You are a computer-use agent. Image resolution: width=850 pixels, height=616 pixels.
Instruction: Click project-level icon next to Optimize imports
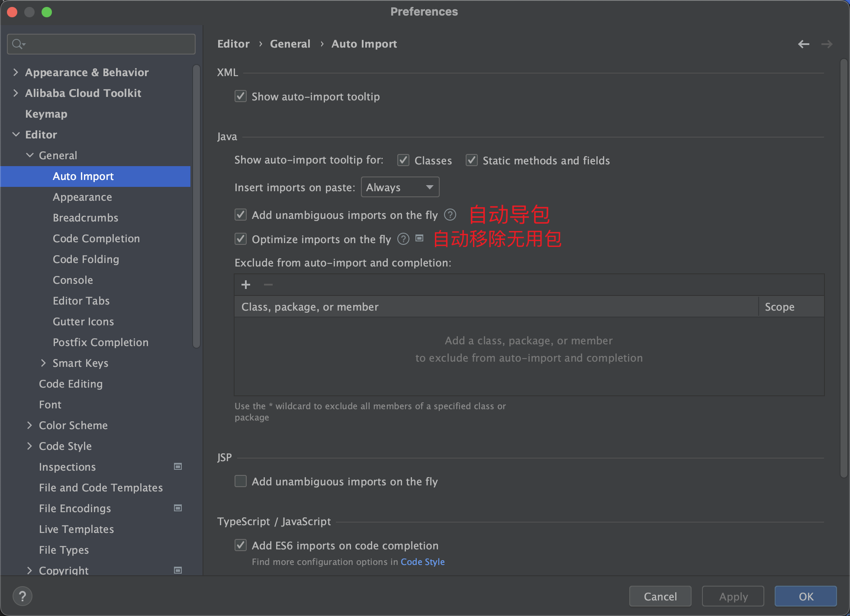[x=419, y=238]
